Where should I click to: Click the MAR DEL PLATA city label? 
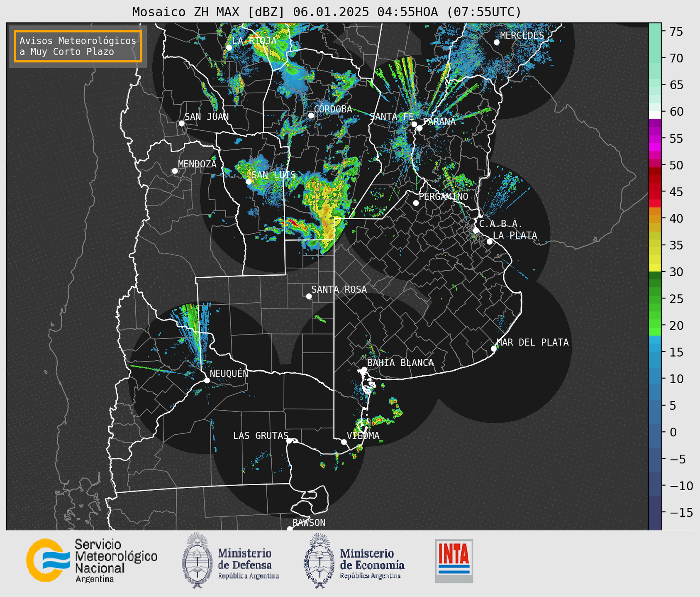532,342
